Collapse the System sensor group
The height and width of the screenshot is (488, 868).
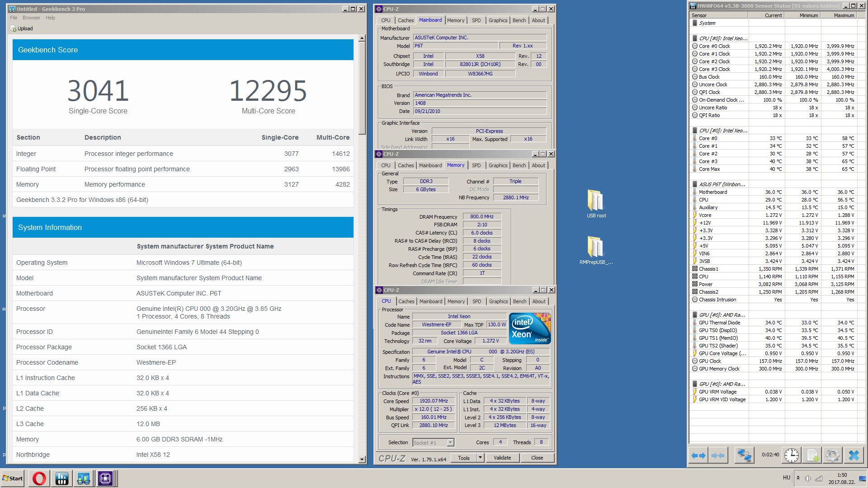tap(695, 23)
